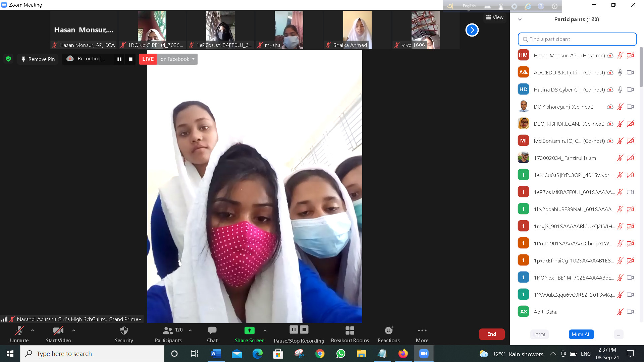This screenshot has width=644, height=362.
Task: Select the vivo 1606 video thumbnail
Action: coord(425,30)
